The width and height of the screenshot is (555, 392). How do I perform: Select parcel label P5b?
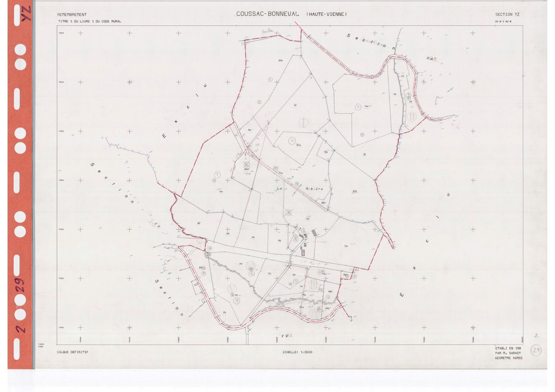tap(330, 292)
